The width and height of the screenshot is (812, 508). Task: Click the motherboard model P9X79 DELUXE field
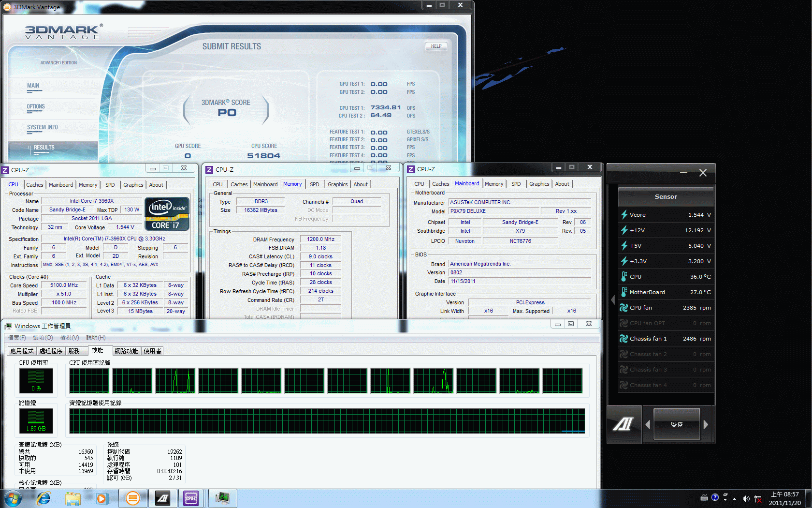point(494,211)
